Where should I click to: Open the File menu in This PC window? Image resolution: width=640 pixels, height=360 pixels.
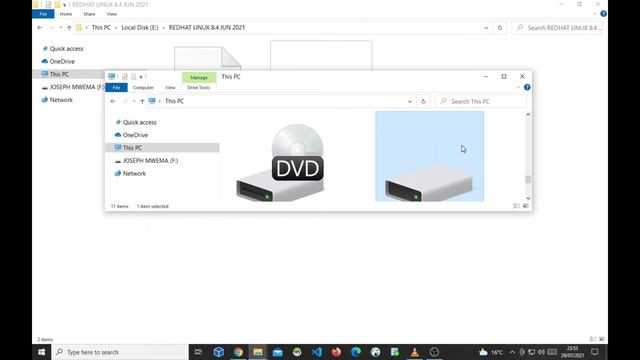coord(116,87)
